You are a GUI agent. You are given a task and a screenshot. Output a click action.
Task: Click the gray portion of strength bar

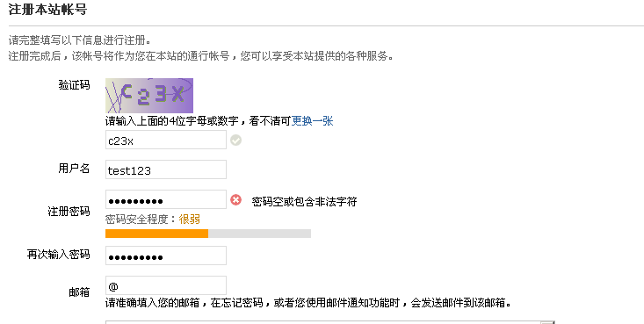[259, 234]
